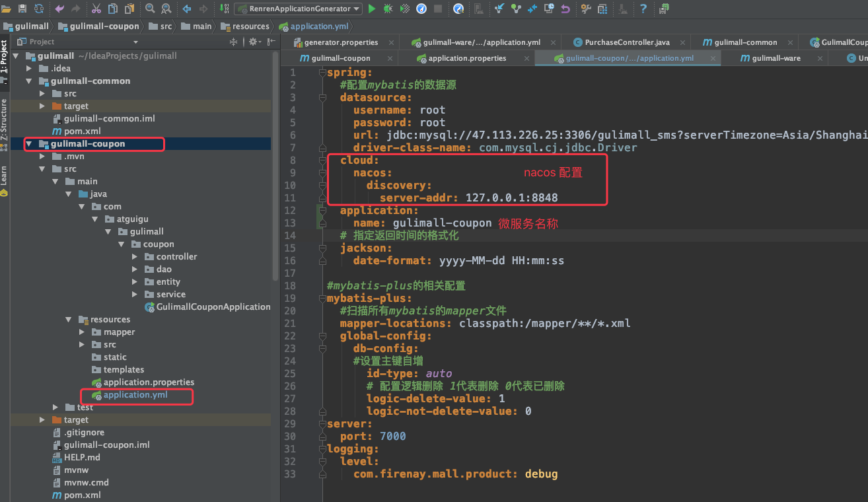This screenshot has width=868, height=502.
Task: Click the Cut scissors icon
Action: (96, 9)
